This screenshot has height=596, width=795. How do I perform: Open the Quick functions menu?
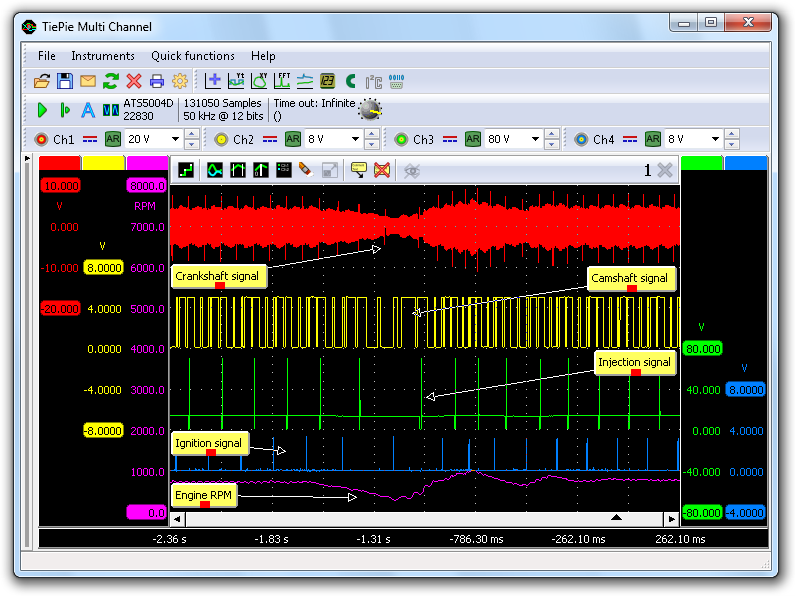coord(193,56)
